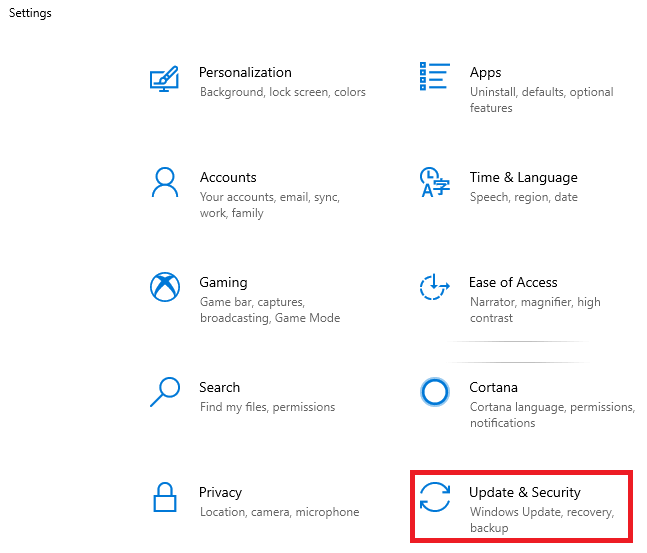The width and height of the screenshot is (647, 553).
Task: Click the Ease of Access dashed clock icon
Action: point(434,286)
